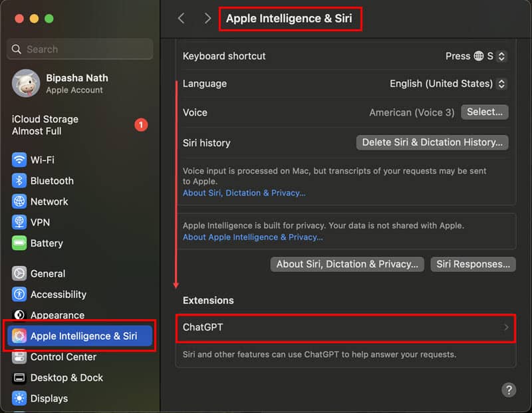Go back with the left arrow
The width and height of the screenshot is (532, 413).
tap(181, 19)
